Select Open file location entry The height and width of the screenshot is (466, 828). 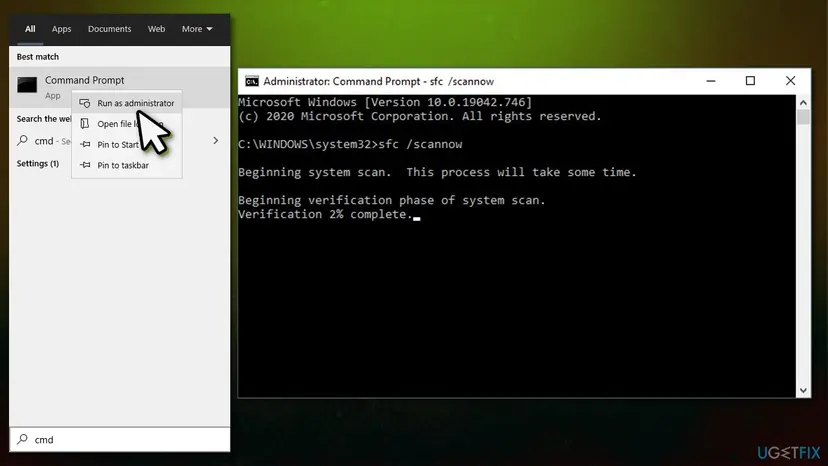click(127, 124)
